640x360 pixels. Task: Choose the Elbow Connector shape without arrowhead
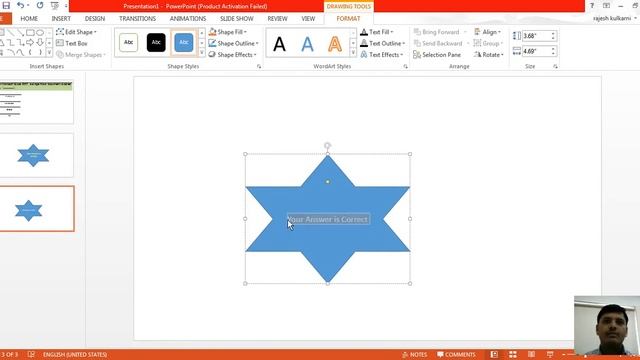pos(11,42)
